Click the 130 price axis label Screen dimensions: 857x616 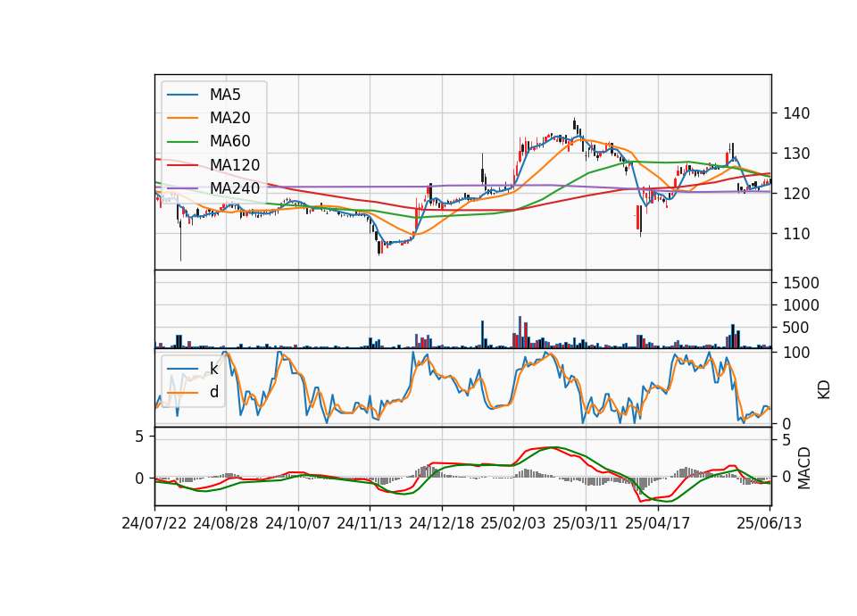pos(796,154)
